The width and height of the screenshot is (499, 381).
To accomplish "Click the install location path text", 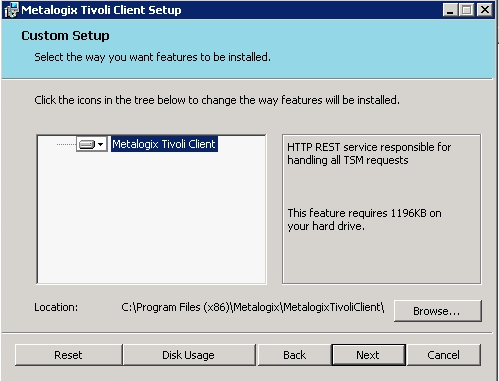I will 253,307.
